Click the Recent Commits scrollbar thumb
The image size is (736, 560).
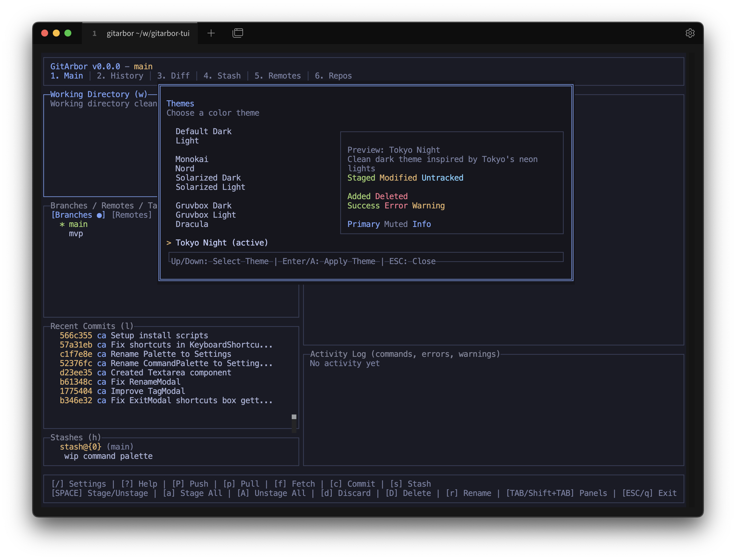pyautogui.click(x=294, y=417)
